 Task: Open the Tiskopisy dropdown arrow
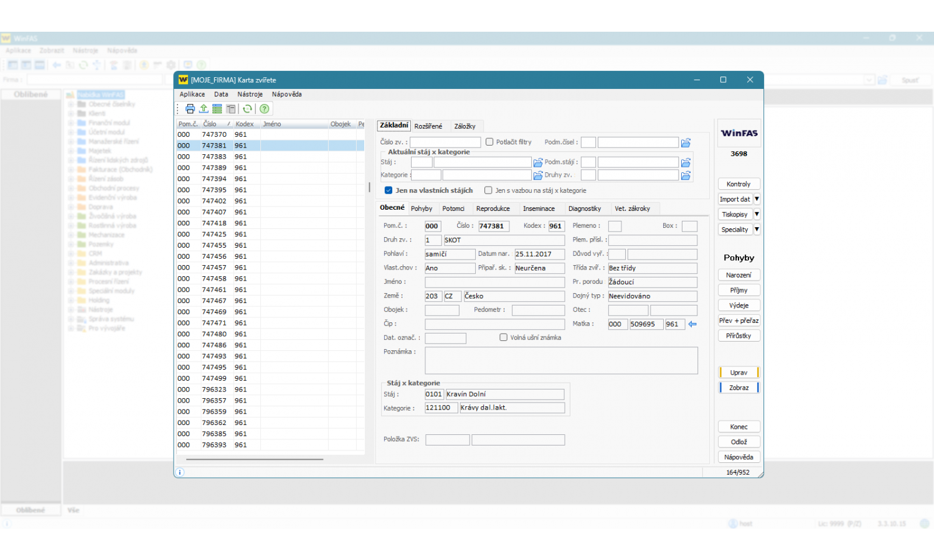point(757,214)
